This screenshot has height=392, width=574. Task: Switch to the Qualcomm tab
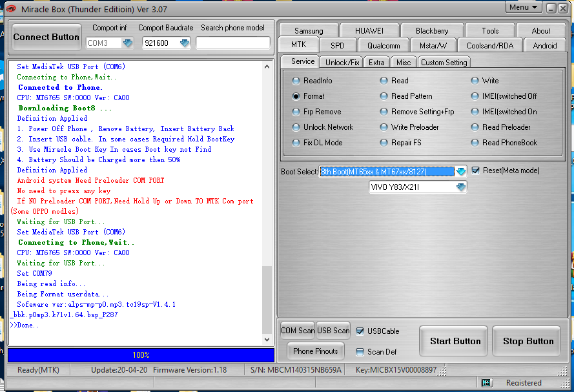pos(384,45)
